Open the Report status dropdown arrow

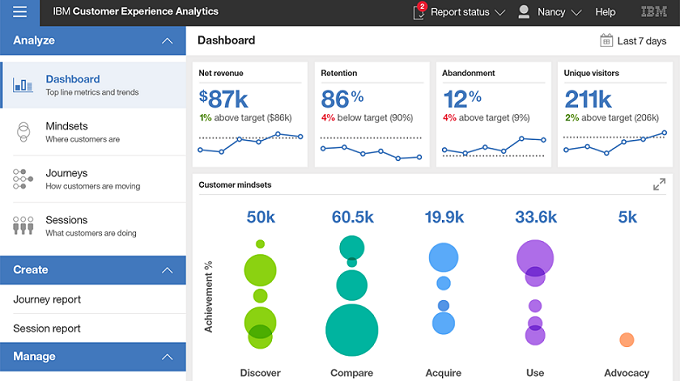500,13
